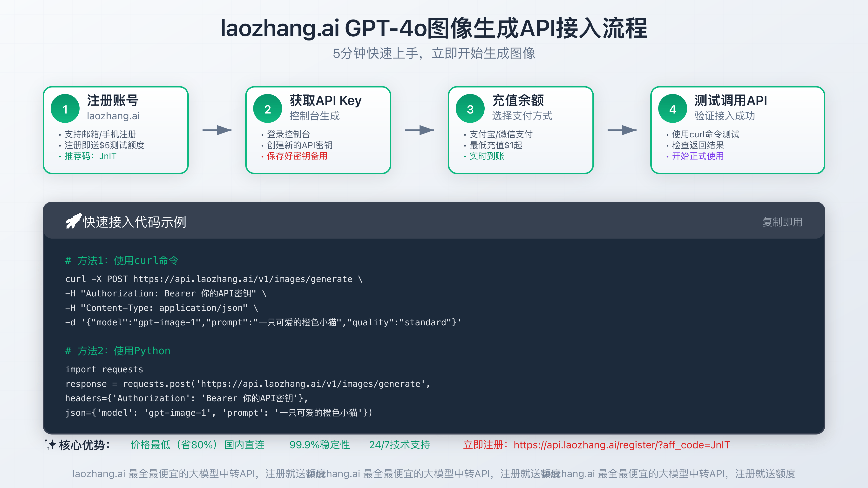
Task: Click the import requests code line
Action: (x=104, y=369)
